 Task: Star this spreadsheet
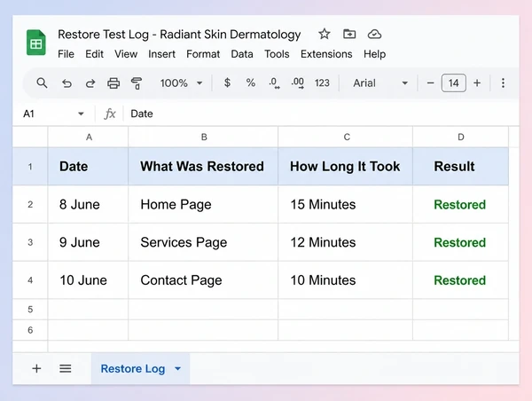[x=324, y=34]
